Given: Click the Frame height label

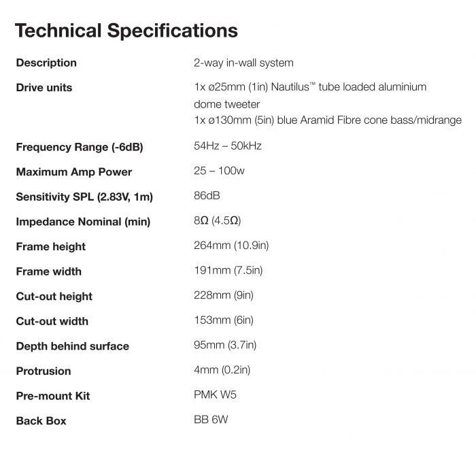Looking at the screenshot, I should tap(51, 247).
